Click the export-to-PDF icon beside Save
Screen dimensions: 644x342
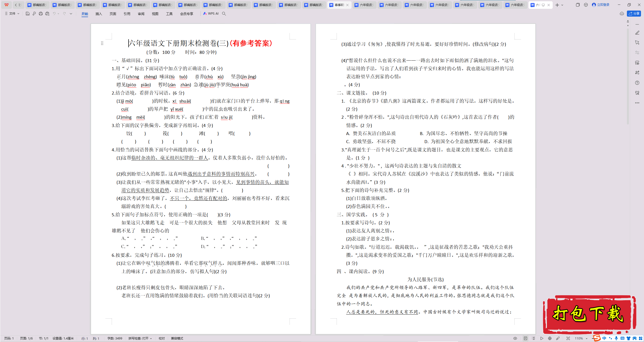34,14
